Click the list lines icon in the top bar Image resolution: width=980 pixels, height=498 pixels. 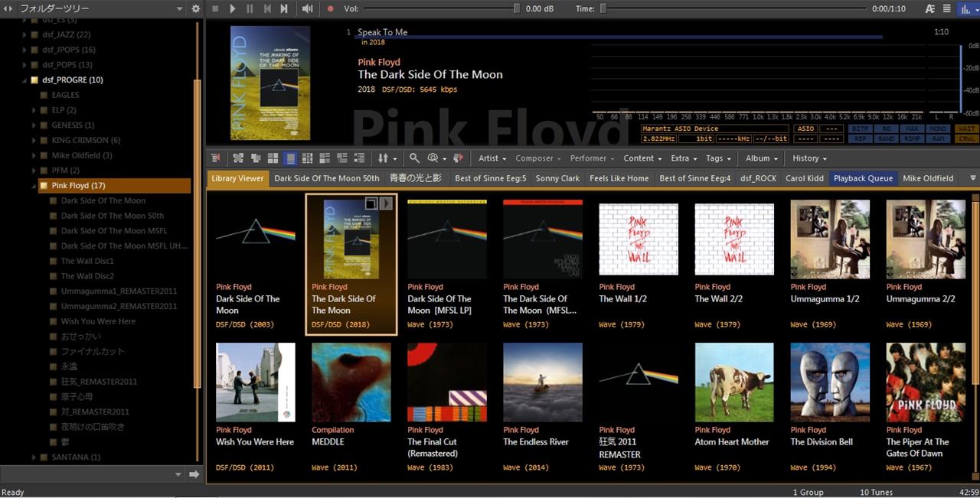947,8
